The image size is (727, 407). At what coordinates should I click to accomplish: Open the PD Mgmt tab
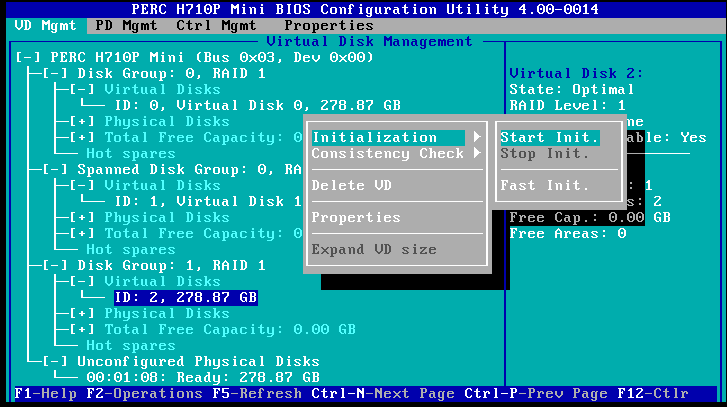point(126,25)
